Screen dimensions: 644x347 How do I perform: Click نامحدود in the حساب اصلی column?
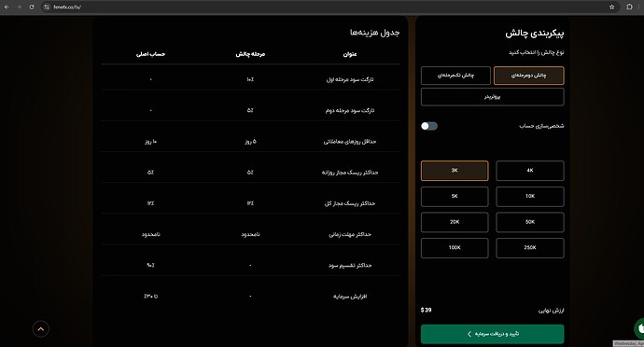click(x=150, y=234)
